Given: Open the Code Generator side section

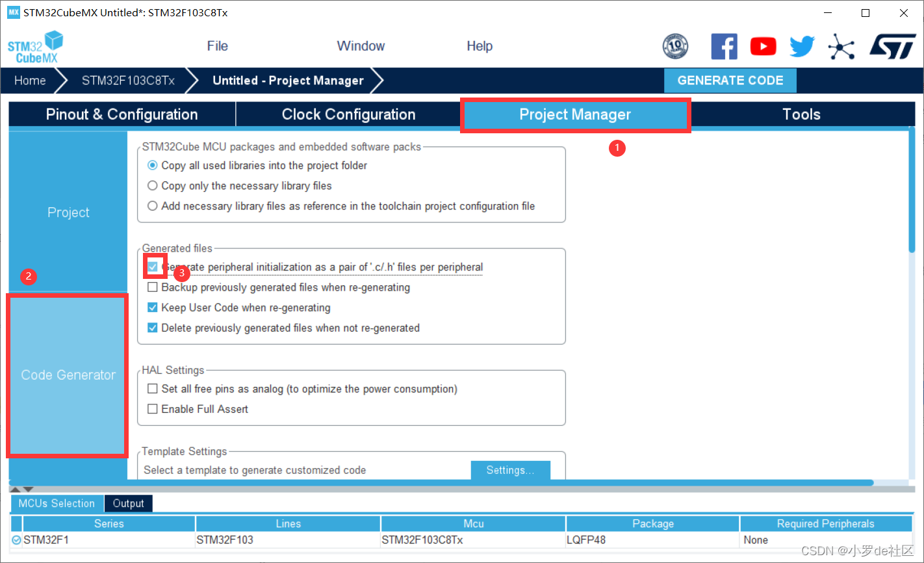Looking at the screenshot, I should (x=68, y=375).
